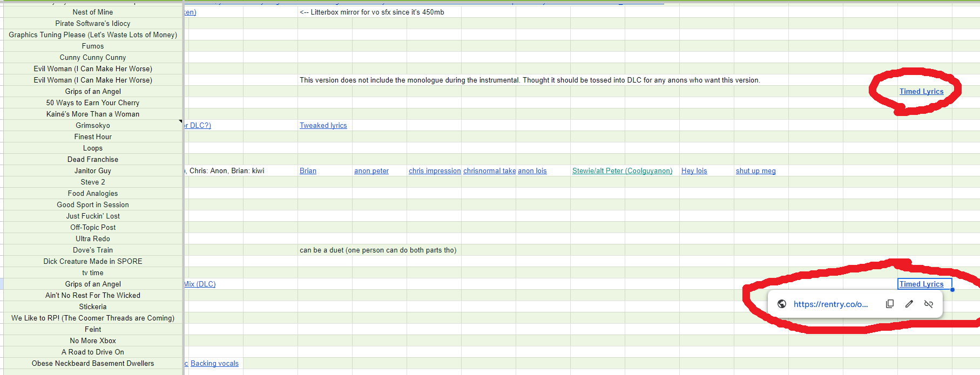
Task: Open the chris impression link
Action: pos(435,171)
